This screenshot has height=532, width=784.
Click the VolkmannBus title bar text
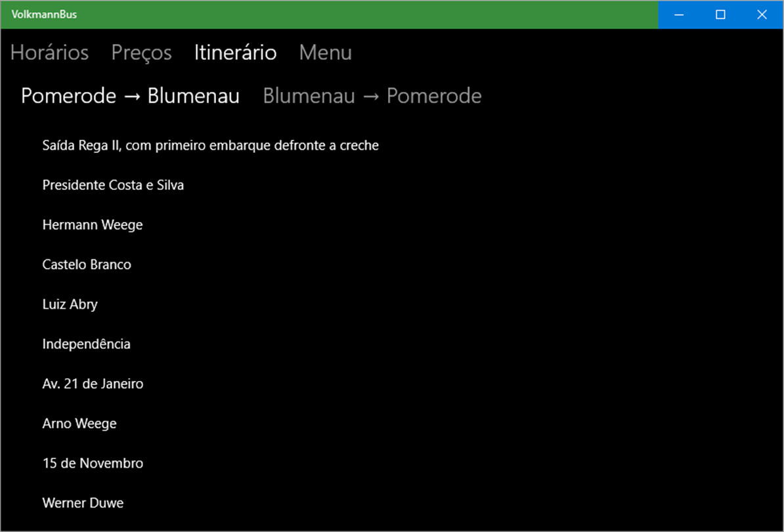(x=44, y=14)
